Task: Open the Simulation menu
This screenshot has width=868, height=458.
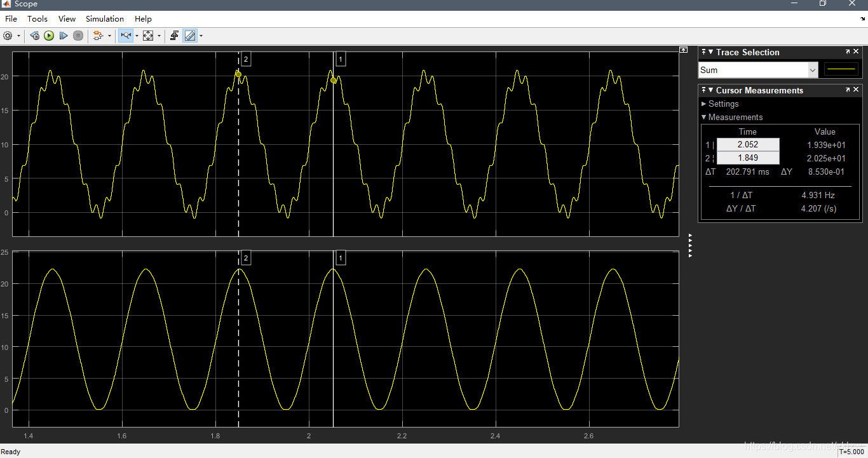Action: (105, 19)
